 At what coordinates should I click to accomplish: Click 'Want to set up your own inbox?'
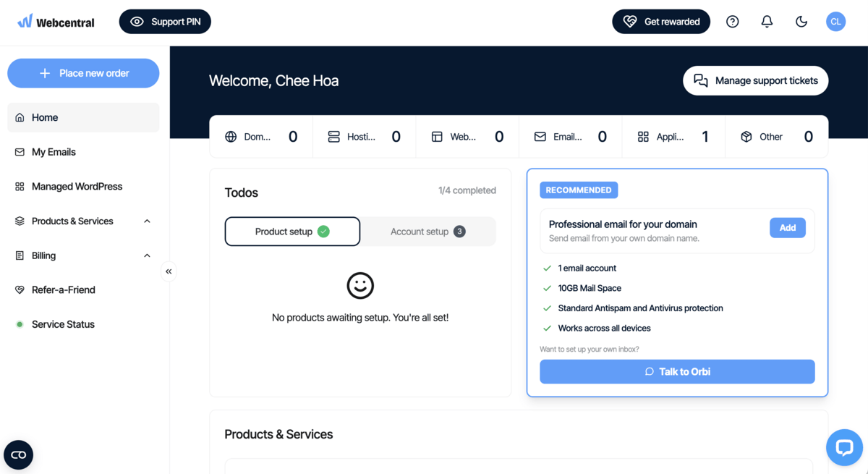(590, 350)
